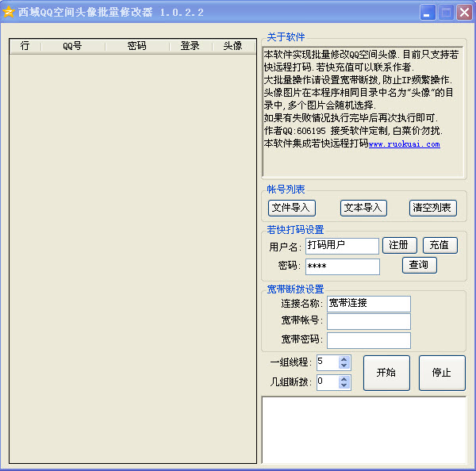Viewport: 476px width, 471px height.
Task: Close the application window
Action: coord(464,13)
